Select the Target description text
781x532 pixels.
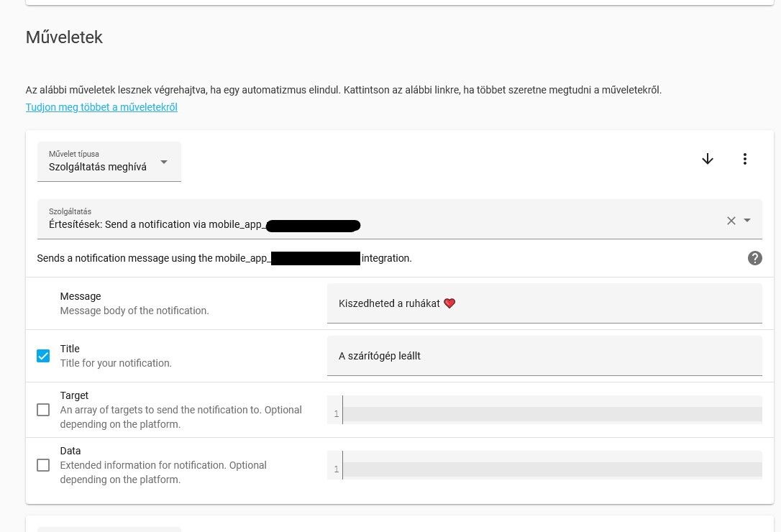point(181,417)
